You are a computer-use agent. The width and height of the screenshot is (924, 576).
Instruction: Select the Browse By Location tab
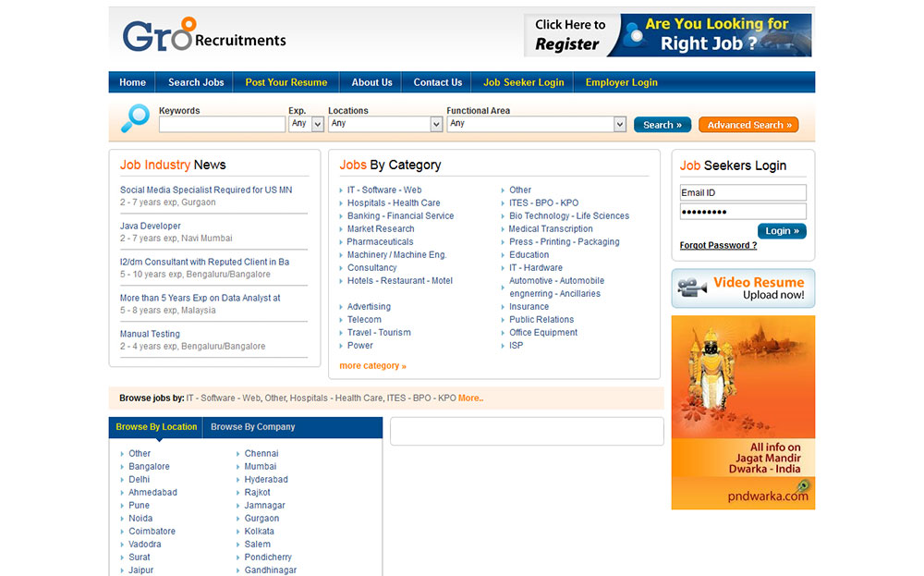pos(156,427)
